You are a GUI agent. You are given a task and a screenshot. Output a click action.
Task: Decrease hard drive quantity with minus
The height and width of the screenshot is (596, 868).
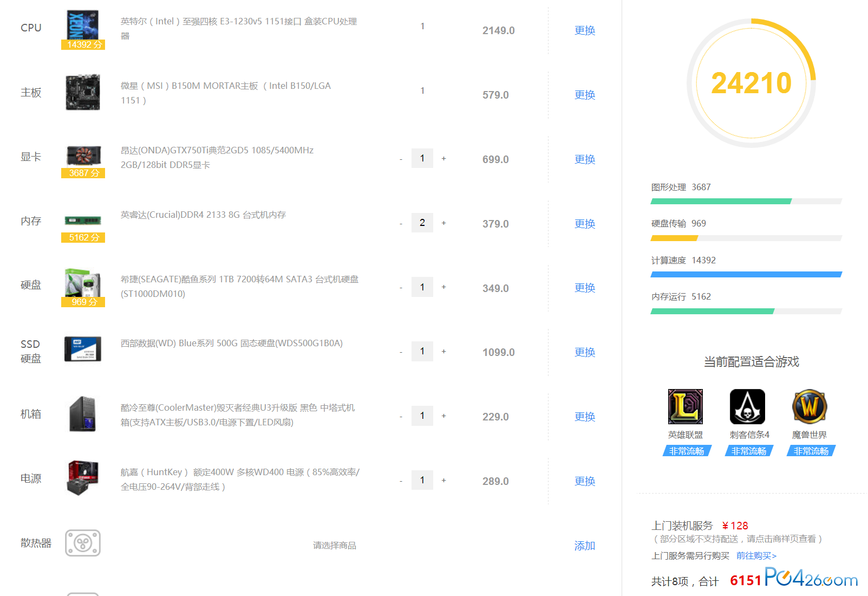coord(401,288)
